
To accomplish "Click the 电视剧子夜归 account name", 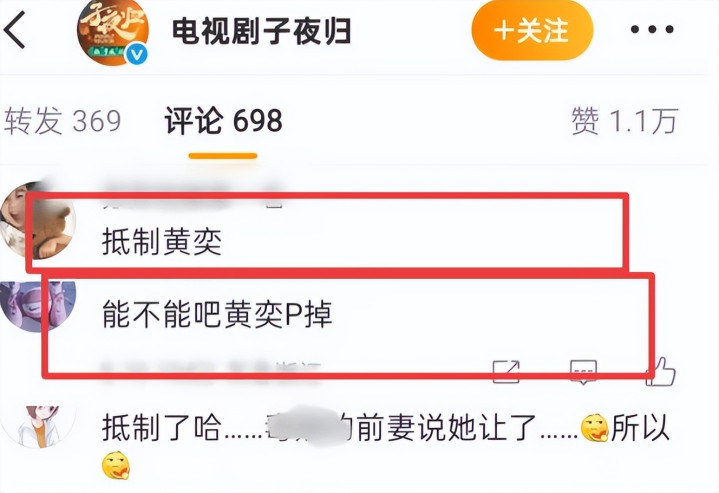I will point(261,31).
